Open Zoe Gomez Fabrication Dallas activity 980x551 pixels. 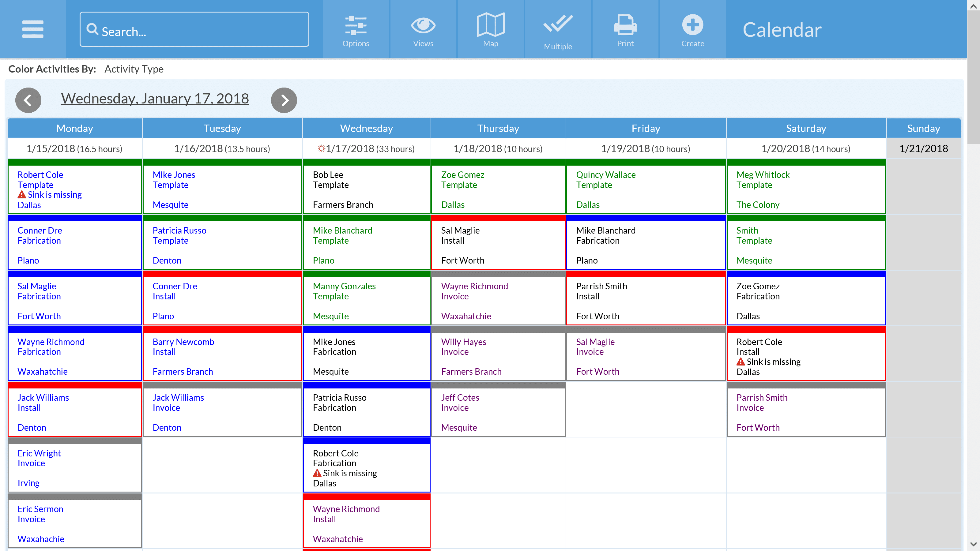(x=806, y=298)
